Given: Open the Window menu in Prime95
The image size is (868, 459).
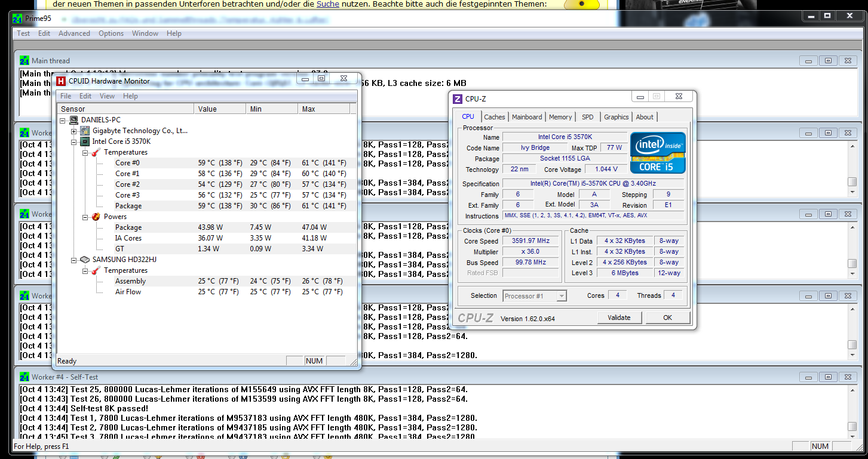Looking at the screenshot, I should pyautogui.click(x=145, y=33).
